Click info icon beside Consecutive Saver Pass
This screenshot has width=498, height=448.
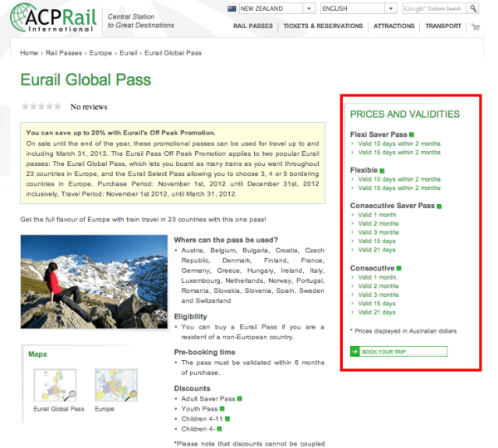pyautogui.click(x=439, y=207)
